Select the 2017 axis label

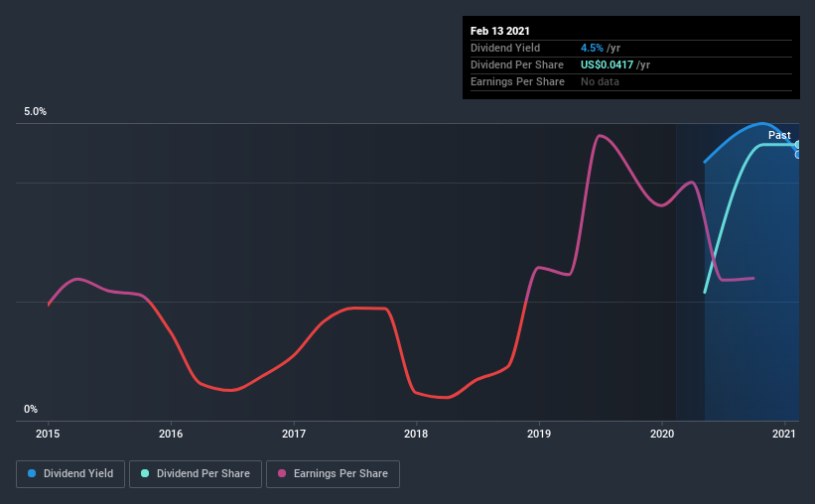pyautogui.click(x=294, y=434)
